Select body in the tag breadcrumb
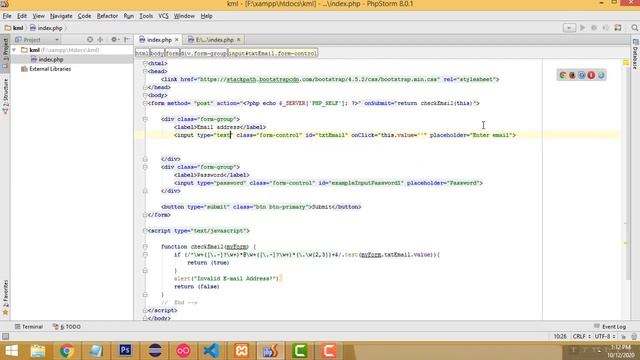The width and height of the screenshot is (640, 360). pos(157,53)
